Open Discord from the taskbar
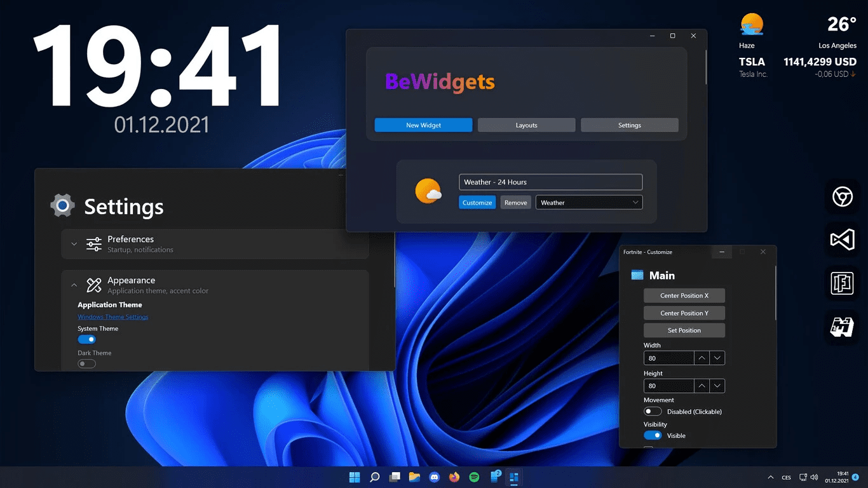868x488 pixels. (x=435, y=477)
